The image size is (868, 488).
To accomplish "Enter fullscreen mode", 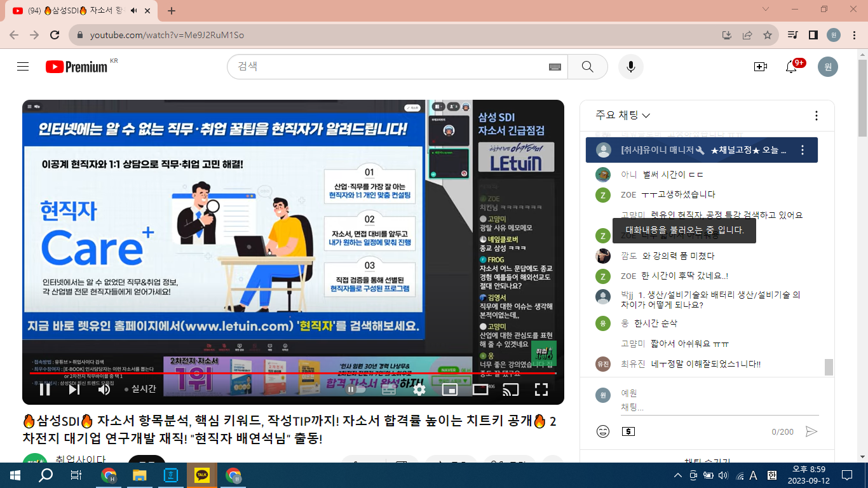I will click(x=541, y=390).
